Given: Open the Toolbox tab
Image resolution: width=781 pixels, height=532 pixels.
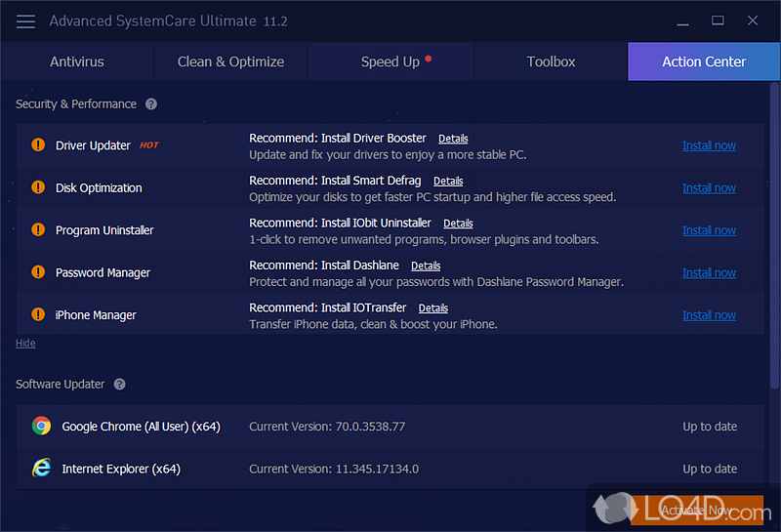Looking at the screenshot, I should point(551,61).
